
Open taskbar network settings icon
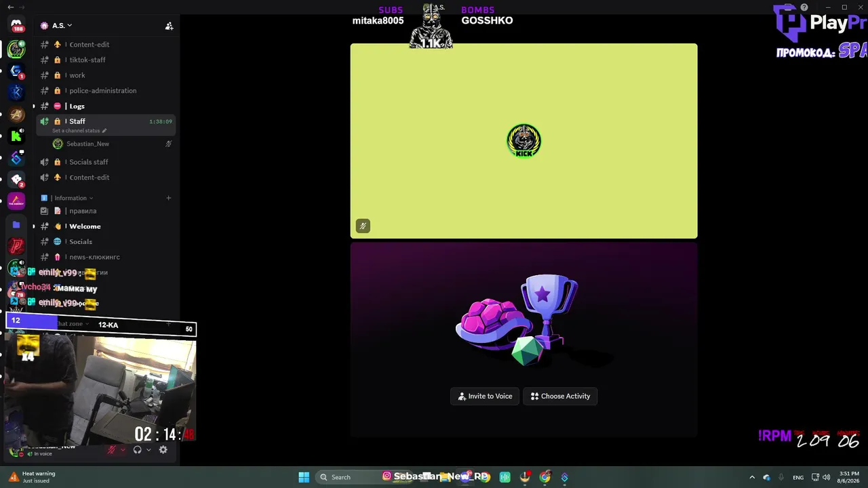coord(816,477)
